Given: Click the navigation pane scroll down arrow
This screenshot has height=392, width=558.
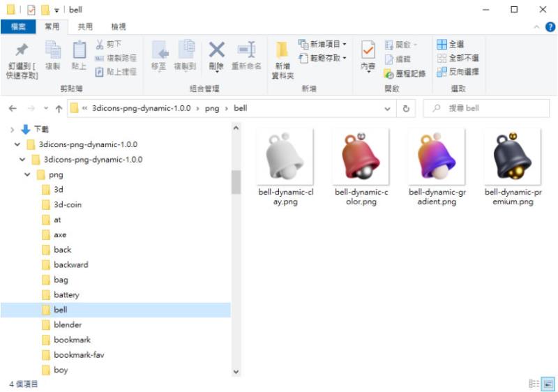Looking at the screenshot, I should click(236, 372).
